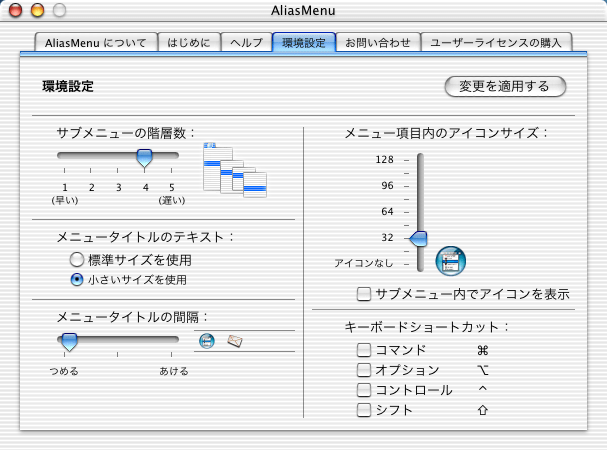Click the shift key arrow symbol
Image resolution: width=607 pixels, height=450 pixels.
pos(483,410)
